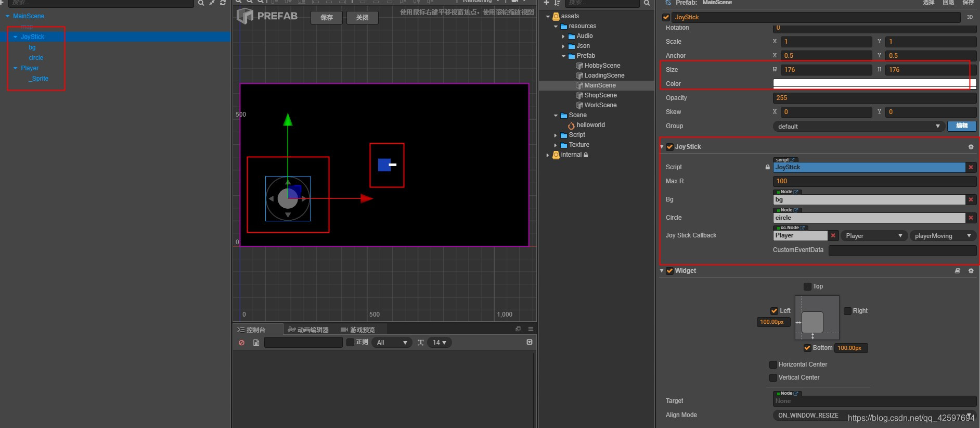Open the Widget component help book icon
This screenshot has height=428, width=980.
(x=957, y=271)
